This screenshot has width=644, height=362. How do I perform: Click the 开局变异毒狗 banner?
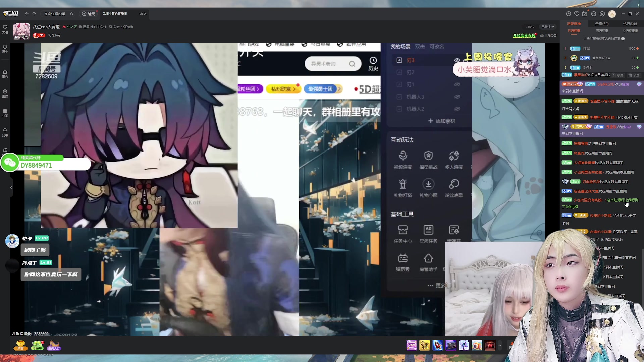[x=524, y=35]
